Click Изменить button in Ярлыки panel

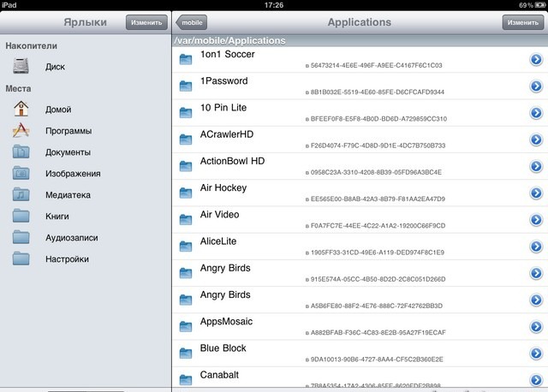pos(146,22)
